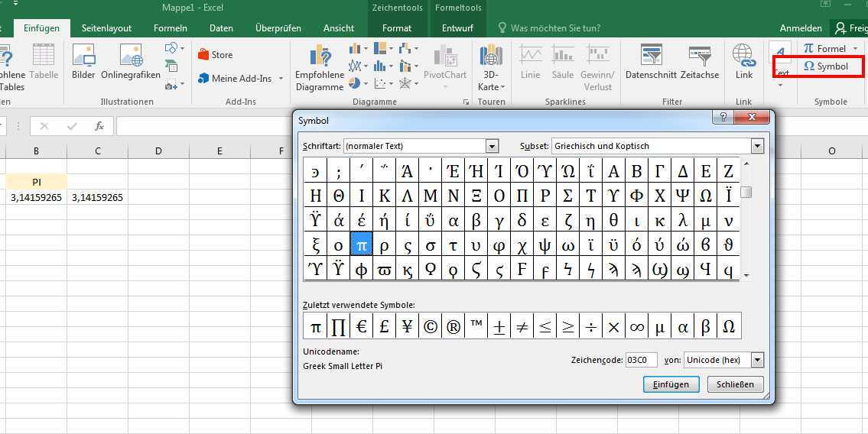This screenshot has width=868, height=434.
Task: Click the Formel pi icon in Symbole group
Action: (x=809, y=49)
